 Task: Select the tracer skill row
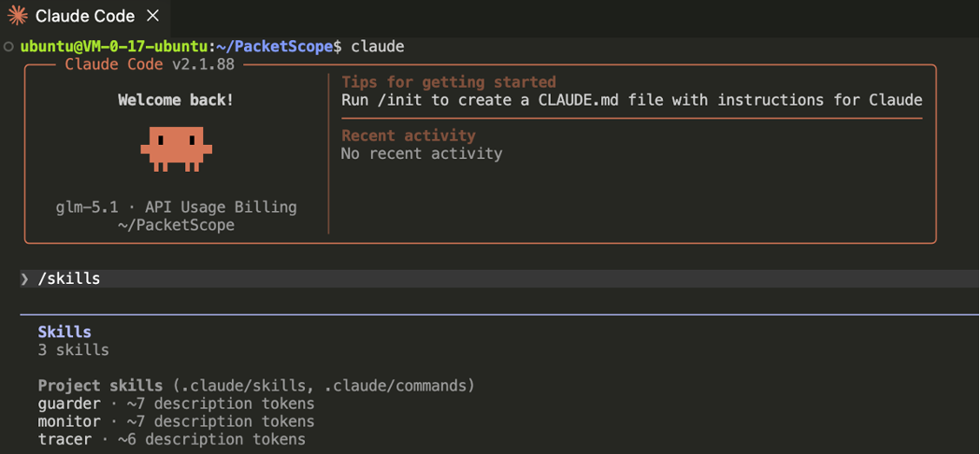(172, 440)
